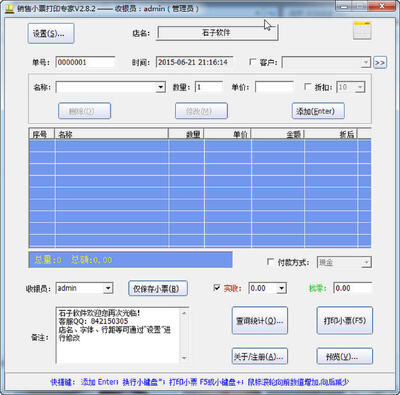
Task: Open the 现金 payment method dropdown
Action: [x=366, y=263]
